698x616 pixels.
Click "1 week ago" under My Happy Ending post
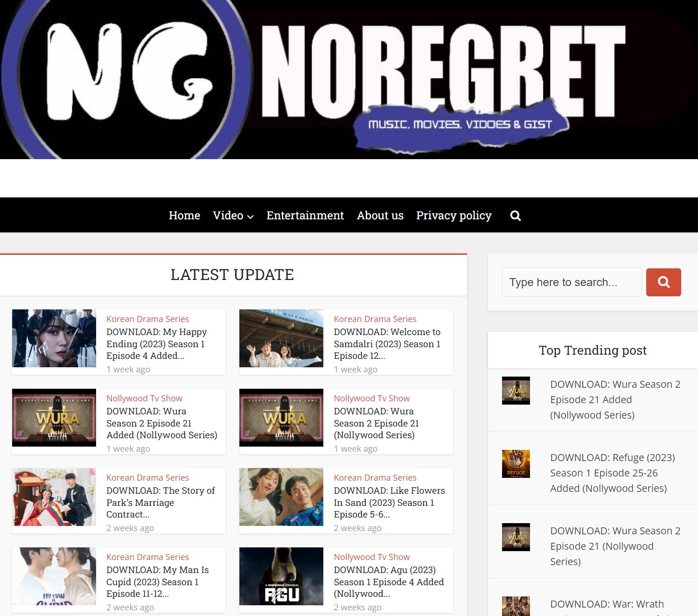tap(128, 369)
